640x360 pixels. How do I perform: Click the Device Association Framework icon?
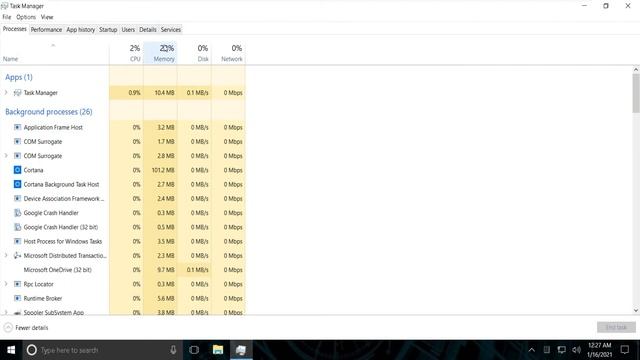click(x=17, y=198)
